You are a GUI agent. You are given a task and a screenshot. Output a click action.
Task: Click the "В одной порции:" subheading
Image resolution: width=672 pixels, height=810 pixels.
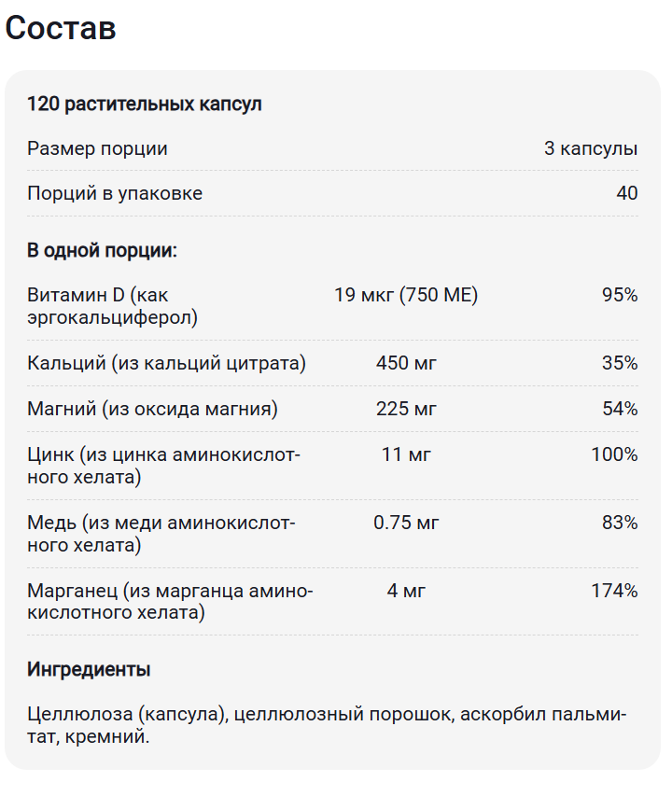point(103,251)
